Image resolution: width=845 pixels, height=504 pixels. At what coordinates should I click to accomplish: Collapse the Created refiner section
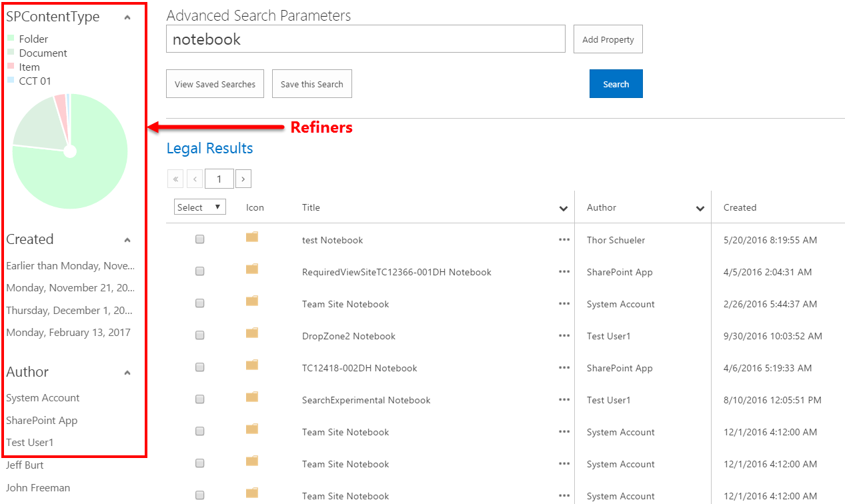(x=127, y=240)
